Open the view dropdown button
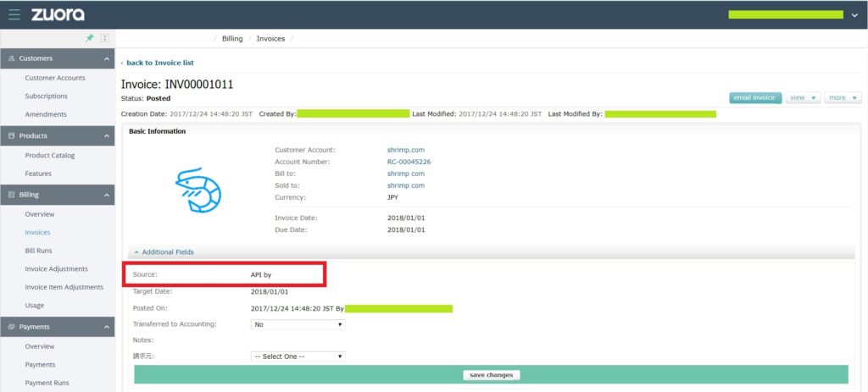868x392 pixels. (803, 98)
